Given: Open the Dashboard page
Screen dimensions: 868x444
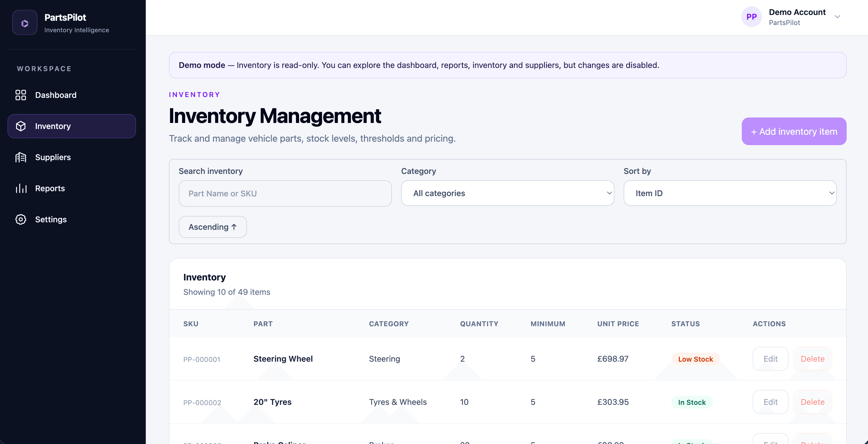Looking at the screenshot, I should coord(71,95).
